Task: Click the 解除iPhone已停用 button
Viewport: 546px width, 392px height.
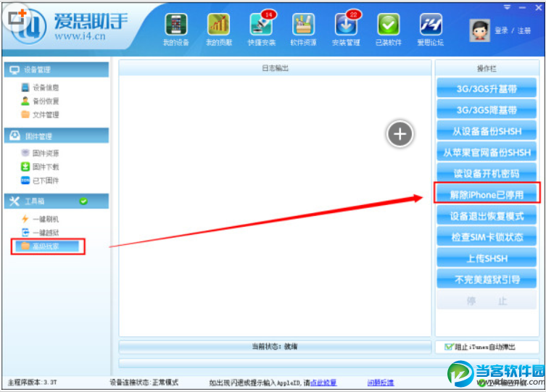Action: (487, 194)
